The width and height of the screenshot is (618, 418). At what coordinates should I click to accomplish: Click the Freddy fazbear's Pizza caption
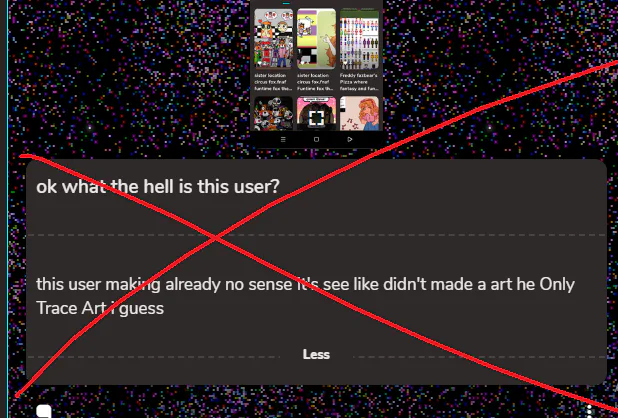click(359, 82)
